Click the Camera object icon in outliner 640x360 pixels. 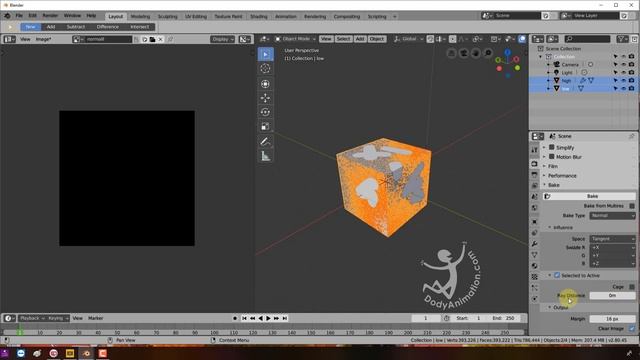tap(556, 64)
